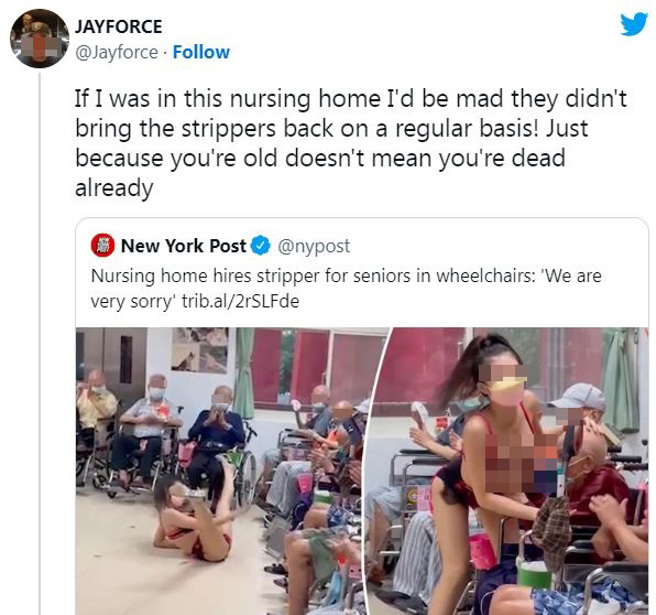Click the @Jayforce handle
This screenshot has width=656, height=615.
click(116, 53)
